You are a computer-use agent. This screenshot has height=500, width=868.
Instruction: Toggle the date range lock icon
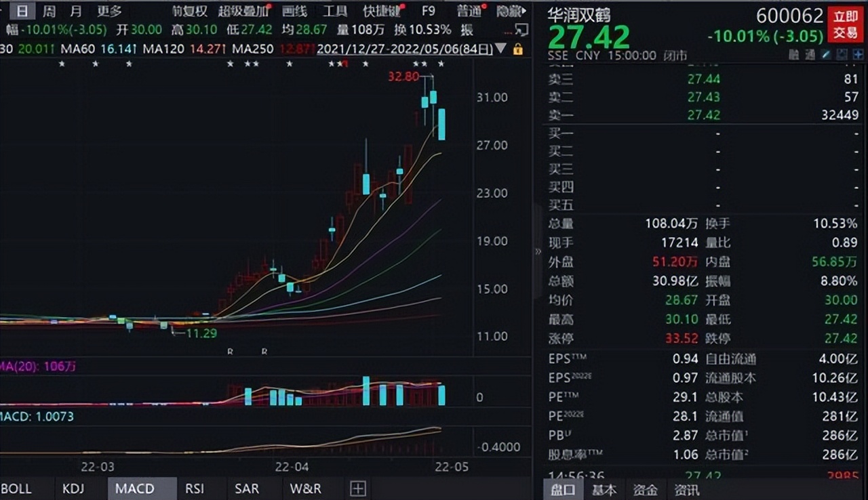tap(517, 49)
